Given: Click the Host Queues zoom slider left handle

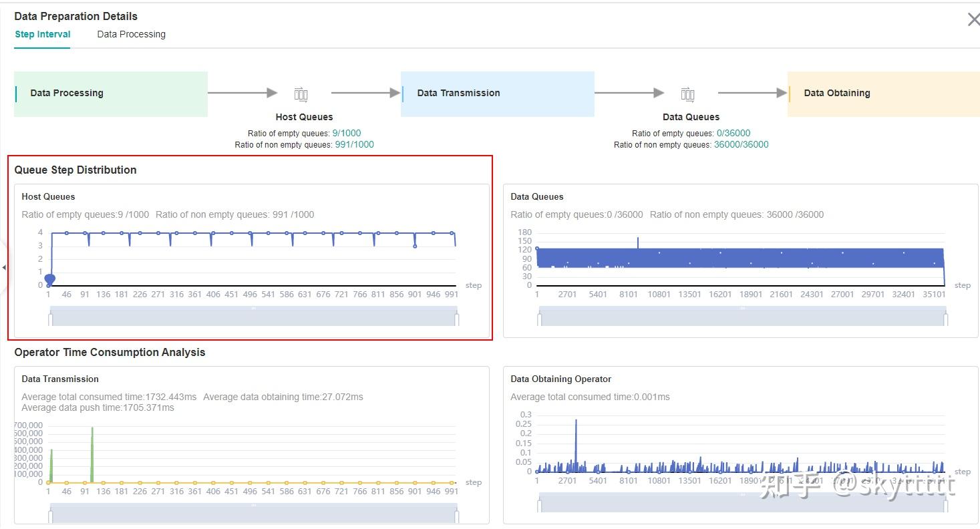Looking at the screenshot, I should [x=50, y=319].
